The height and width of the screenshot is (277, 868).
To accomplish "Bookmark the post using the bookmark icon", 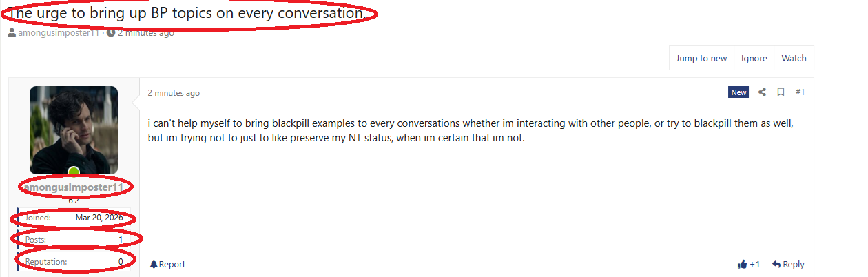I will (x=781, y=92).
